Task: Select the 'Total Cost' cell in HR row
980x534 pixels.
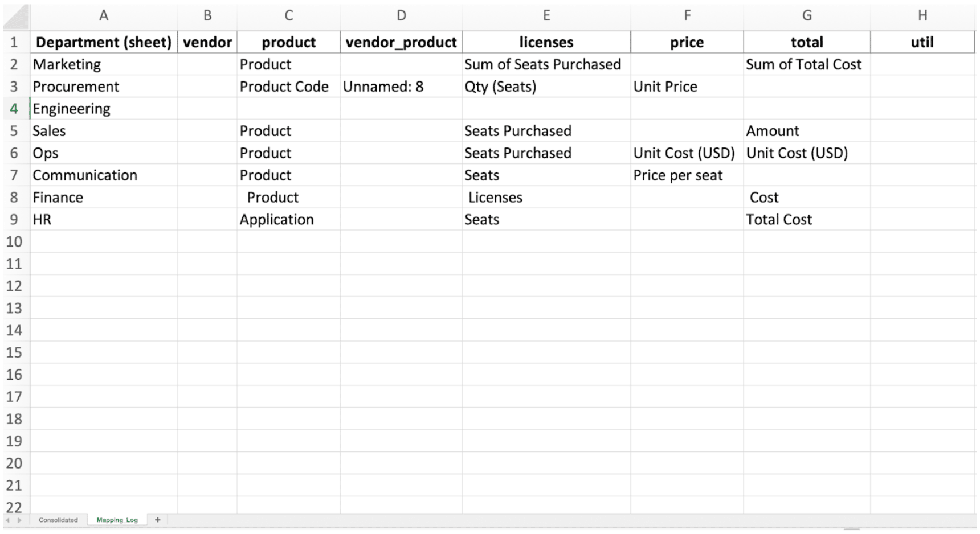Action: pos(807,220)
